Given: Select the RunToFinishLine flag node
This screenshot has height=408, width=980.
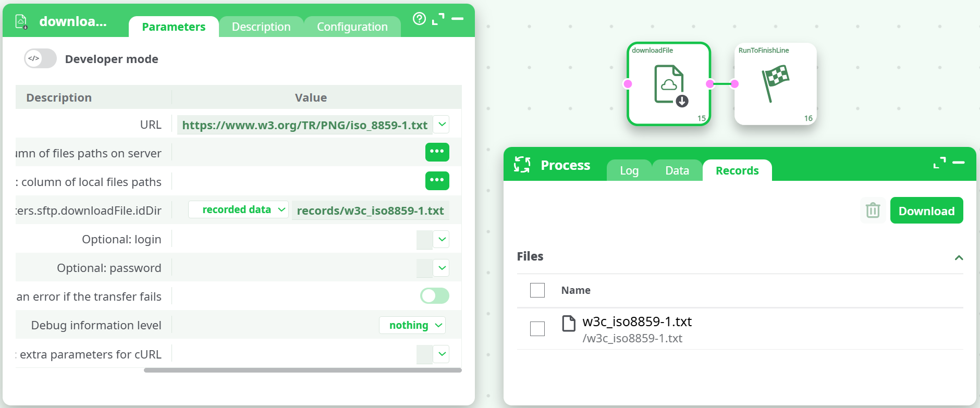Looking at the screenshot, I should pos(775,84).
